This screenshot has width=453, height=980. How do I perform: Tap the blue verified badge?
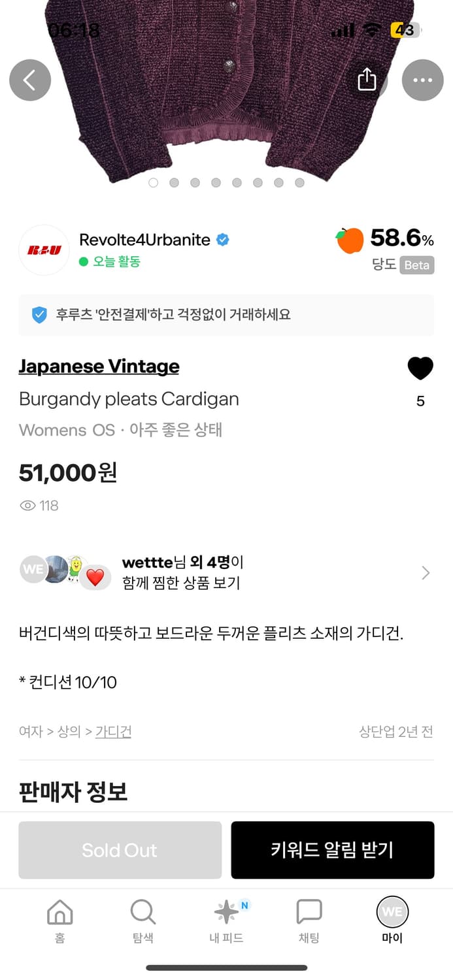223,240
